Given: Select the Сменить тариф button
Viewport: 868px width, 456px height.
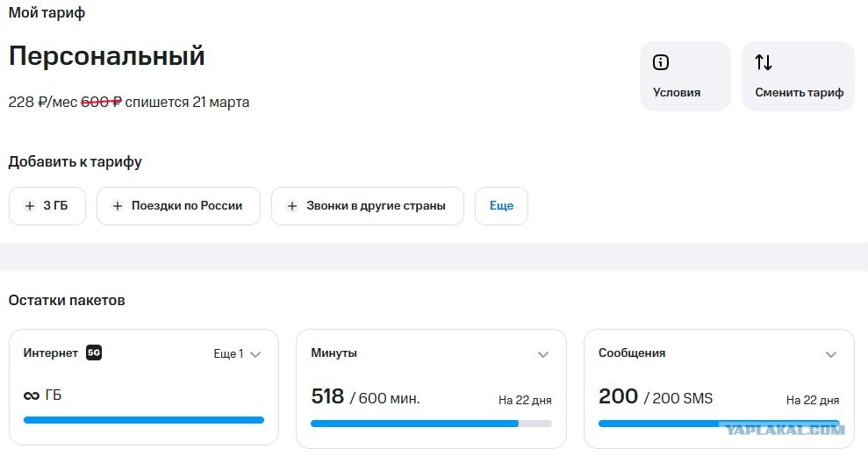Looking at the screenshot, I should coord(799,75).
